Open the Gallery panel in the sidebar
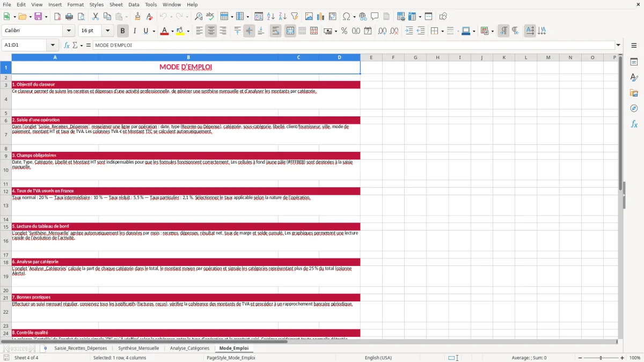The height and width of the screenshot is (362, 644). click(634, 93)
